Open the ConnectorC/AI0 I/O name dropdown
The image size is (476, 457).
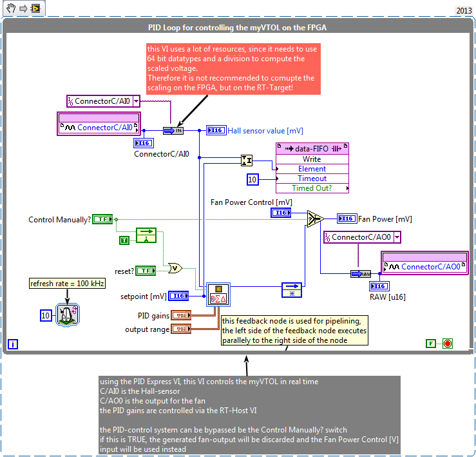137,101
